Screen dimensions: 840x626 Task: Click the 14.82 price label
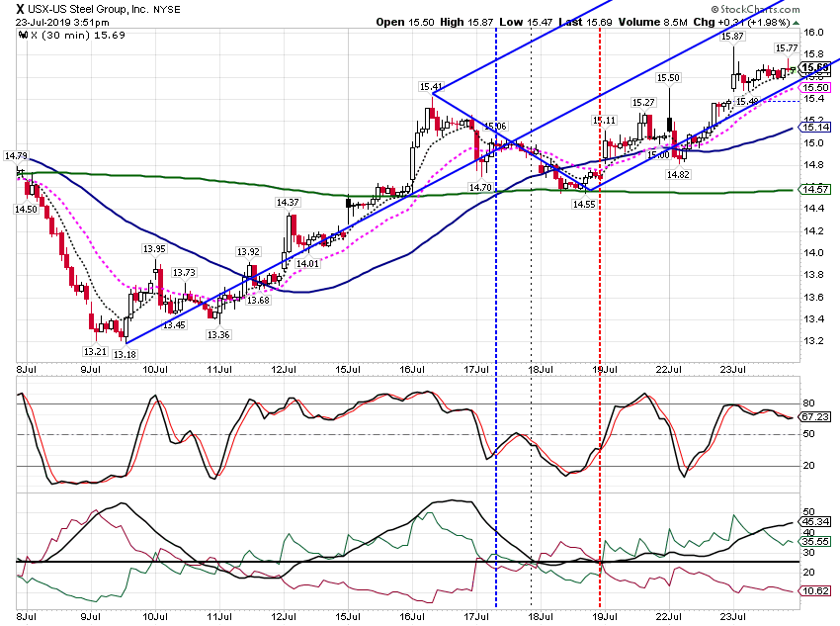pyautogui.click(x=678, y=174)
